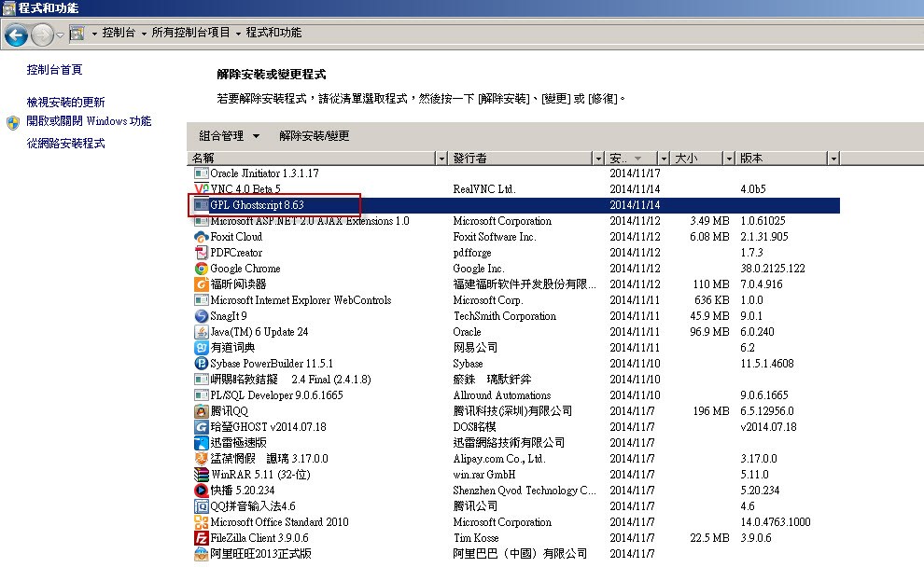Screen dimensions: 924x581
Task: Click the Foxit Cloud icon
Action: click(201, 237)
